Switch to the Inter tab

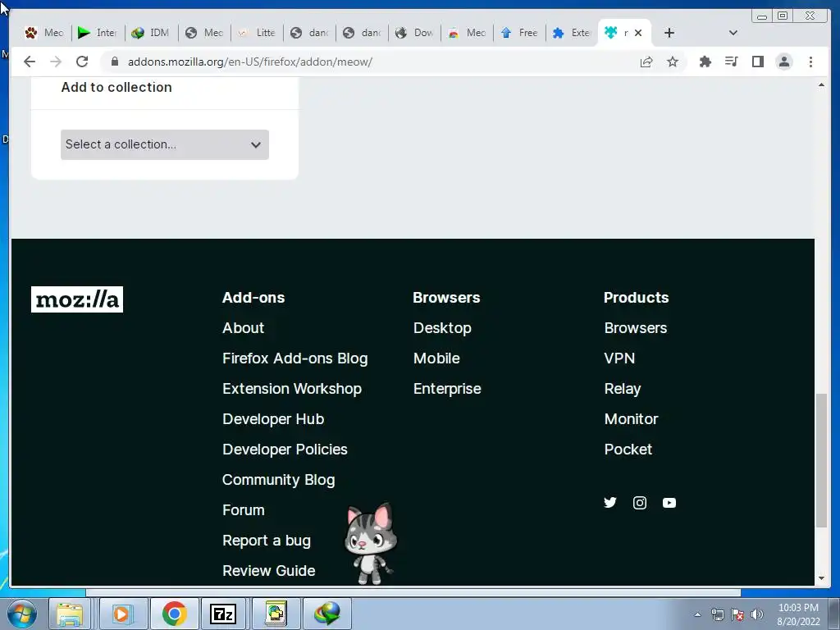pos(98,33)
